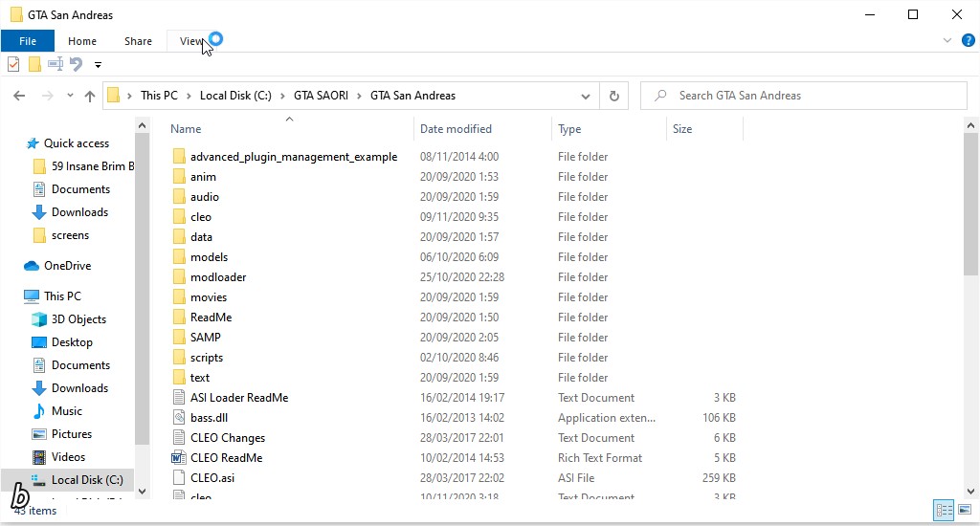Select the CLEO.asi file icon
Screen dimensions: 980x526
pyautogui.click(x=179, y=478)
